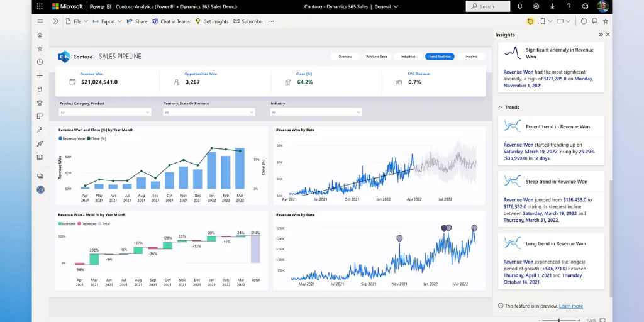
Task: Open the View layout dropdown
Action: [x=563, y=21]
